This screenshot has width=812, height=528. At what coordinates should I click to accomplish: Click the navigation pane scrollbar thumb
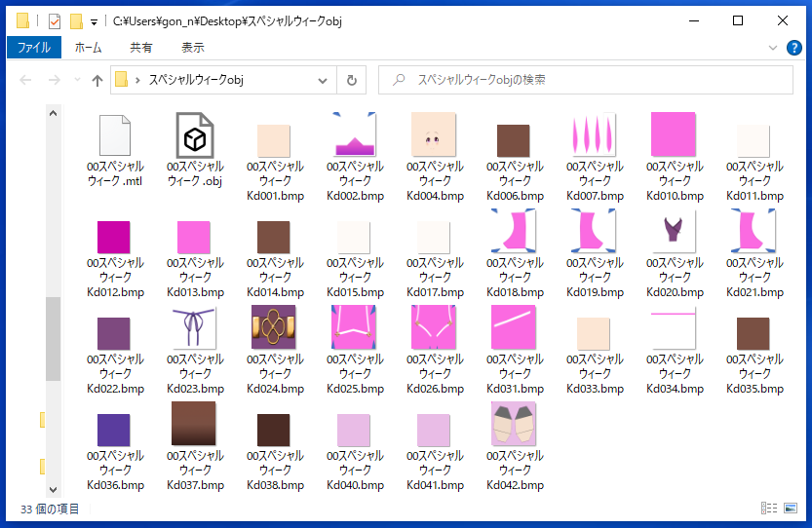pyautogui.click(x=53, y=339)
